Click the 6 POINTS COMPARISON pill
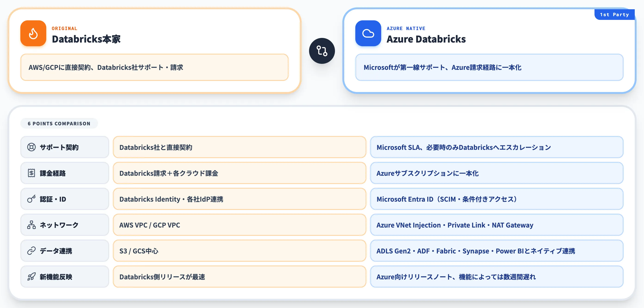 pos(59,123)
